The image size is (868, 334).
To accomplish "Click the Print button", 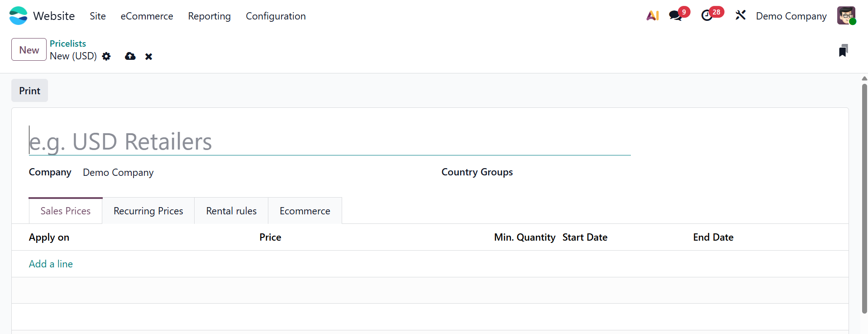I will 30,91.
